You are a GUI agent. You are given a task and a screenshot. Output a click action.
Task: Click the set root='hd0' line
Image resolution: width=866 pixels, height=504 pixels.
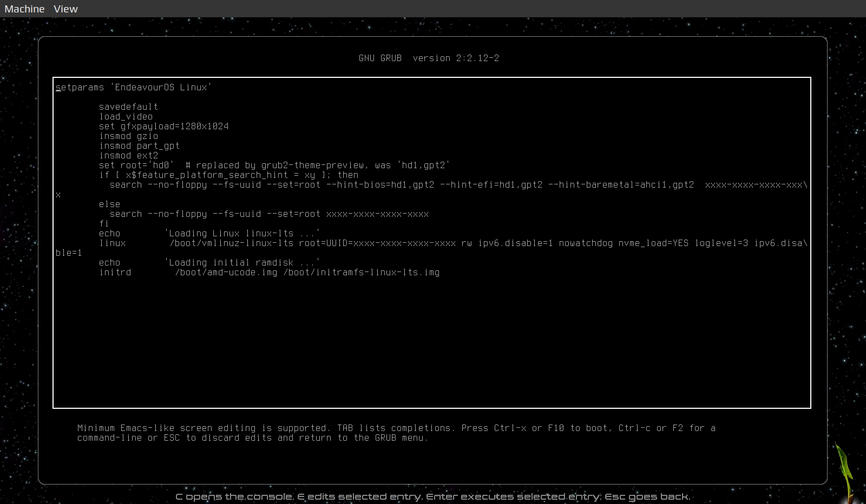coord(274,165)
